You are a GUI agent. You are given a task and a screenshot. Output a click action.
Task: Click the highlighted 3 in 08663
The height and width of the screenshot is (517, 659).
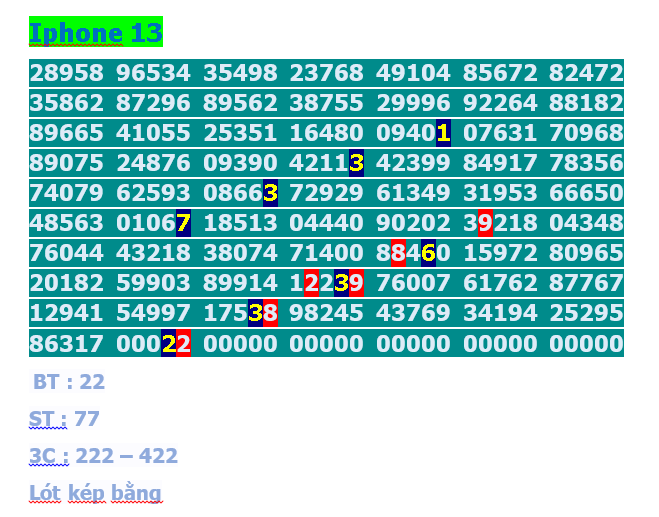(x=270, y=193)
